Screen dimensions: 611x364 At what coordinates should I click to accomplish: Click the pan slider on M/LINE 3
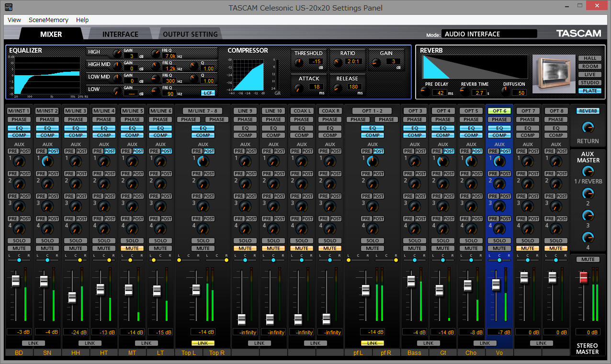(76, 260)
